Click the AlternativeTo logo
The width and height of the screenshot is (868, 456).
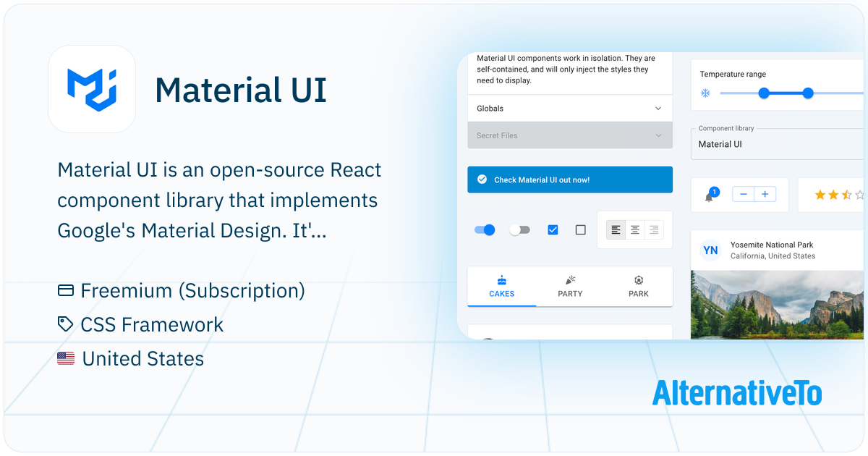pyautogui.click(x=737, y=392)
